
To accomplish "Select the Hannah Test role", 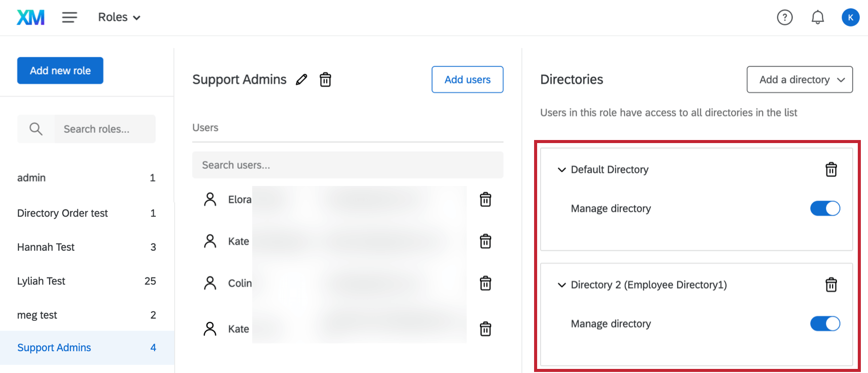I will pos(46,247).
